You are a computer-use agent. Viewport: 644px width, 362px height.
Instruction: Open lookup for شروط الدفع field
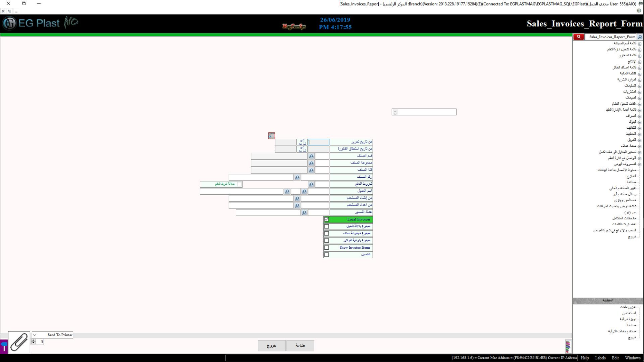311,185
